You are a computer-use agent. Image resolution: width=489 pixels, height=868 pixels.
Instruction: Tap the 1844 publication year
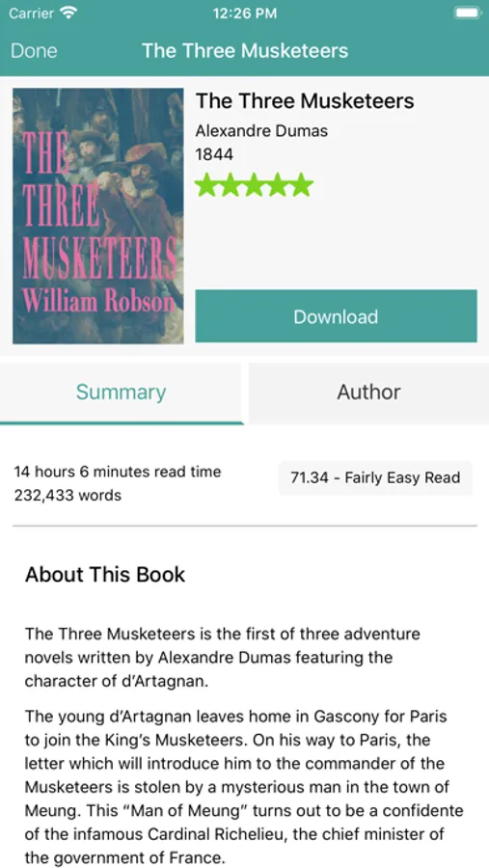click(214, 154)
